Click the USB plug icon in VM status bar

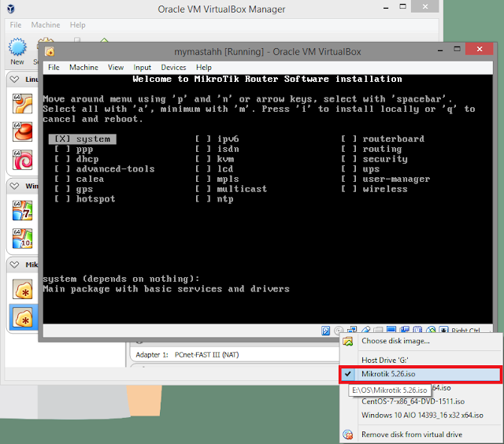click(x=365, y=330)
